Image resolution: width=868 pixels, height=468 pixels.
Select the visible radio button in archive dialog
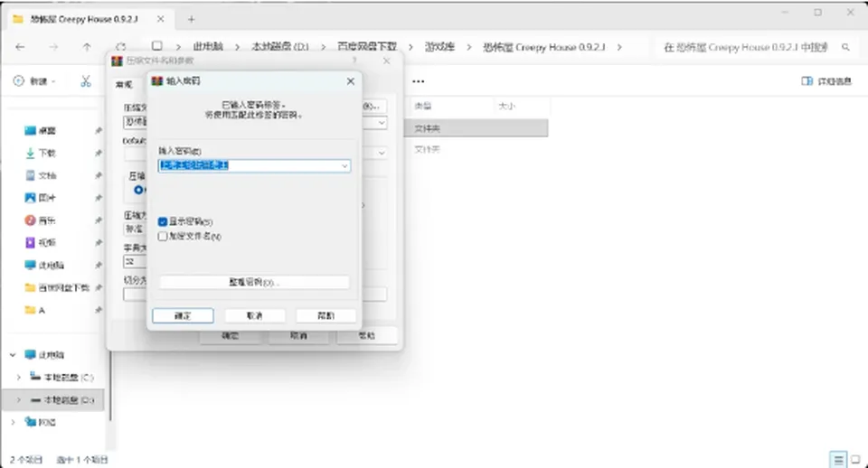click(x=138, y=190)
